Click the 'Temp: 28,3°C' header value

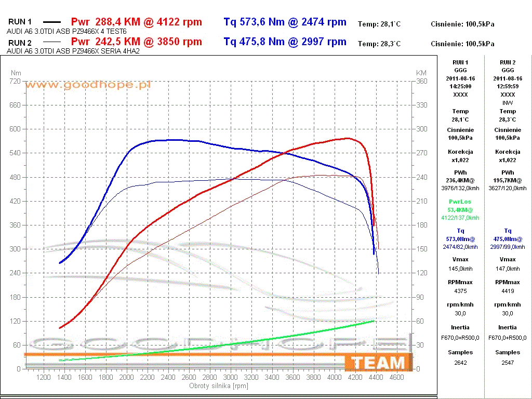(379, 44)
